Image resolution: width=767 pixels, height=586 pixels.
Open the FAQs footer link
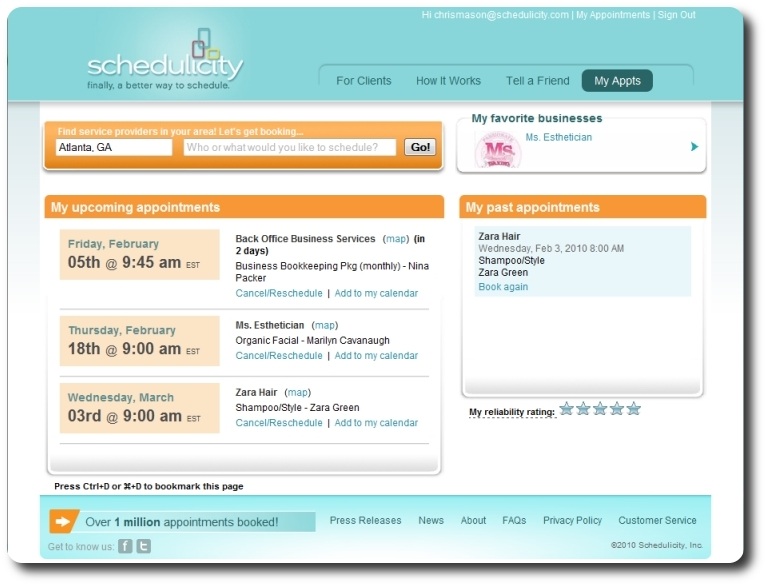click(x=514, y=520)
